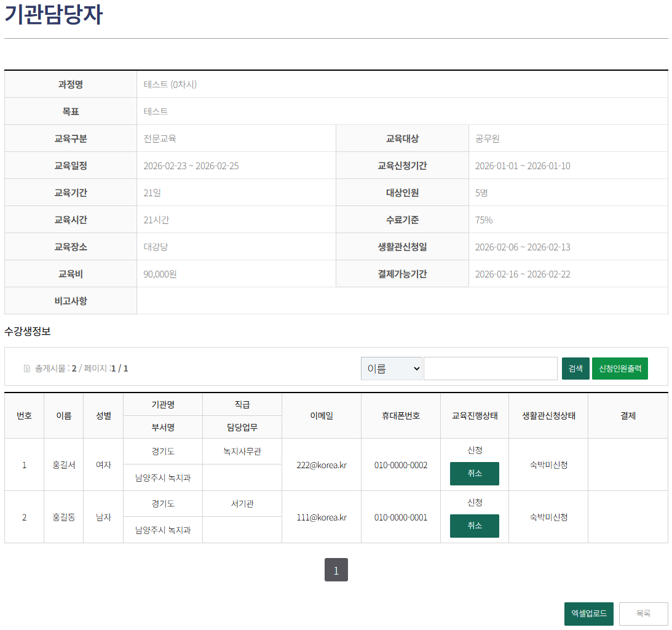Viewport: 672px width, 630px height.
Task: Cancel 홍길서's enrollment with 취소 button
Action: point(474,473)
